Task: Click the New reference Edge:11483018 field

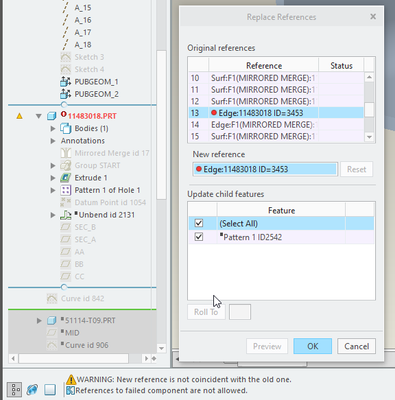Action: [265, 169]
